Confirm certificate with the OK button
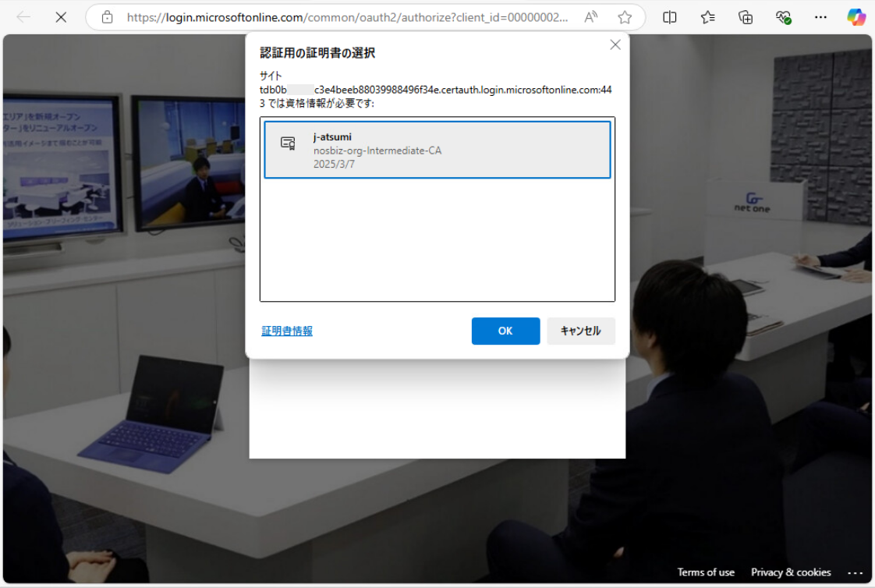875x588 pixels. (x=505, y=331)
